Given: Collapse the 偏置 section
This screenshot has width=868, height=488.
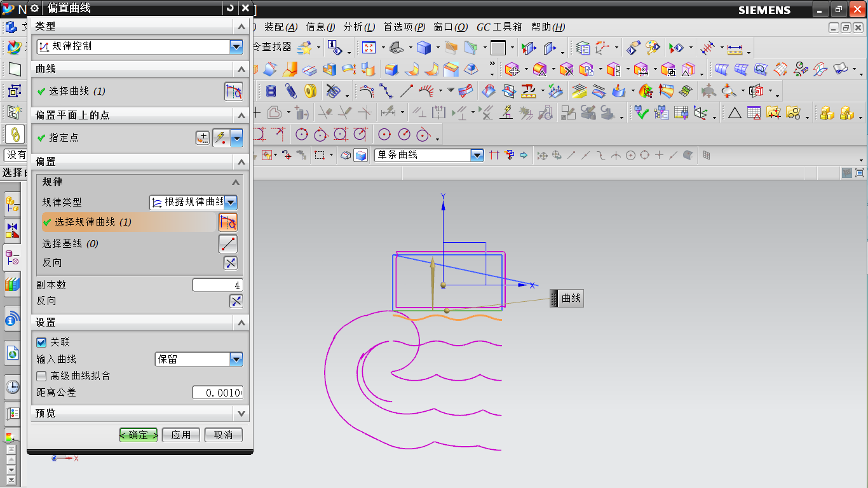Looking at the screenshot, I should (241, 161).
